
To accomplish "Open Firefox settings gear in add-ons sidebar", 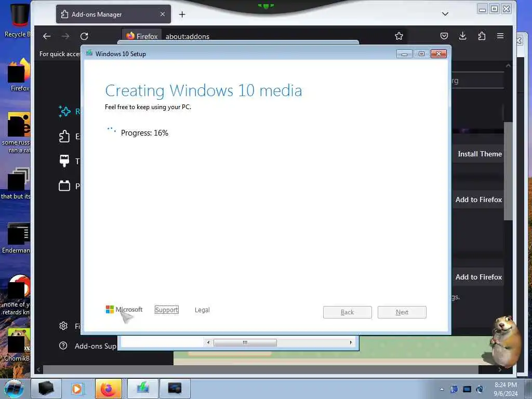I will (63, 326).
